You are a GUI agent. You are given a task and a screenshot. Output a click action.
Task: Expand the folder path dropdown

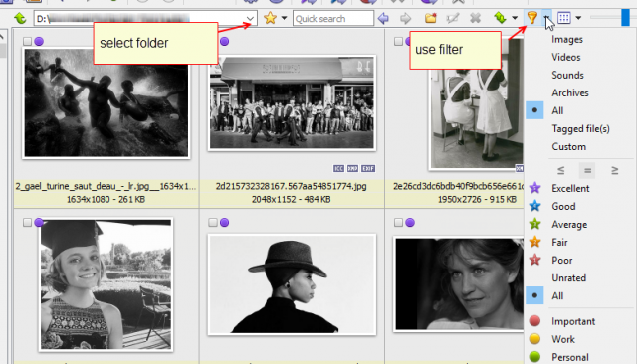point(250,19)
